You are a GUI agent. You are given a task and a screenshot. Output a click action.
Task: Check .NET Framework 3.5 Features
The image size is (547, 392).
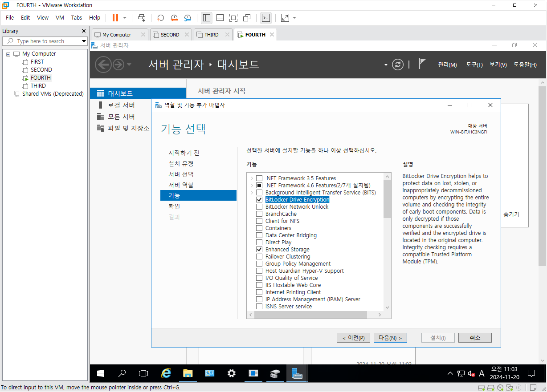[x=259, y=178]
